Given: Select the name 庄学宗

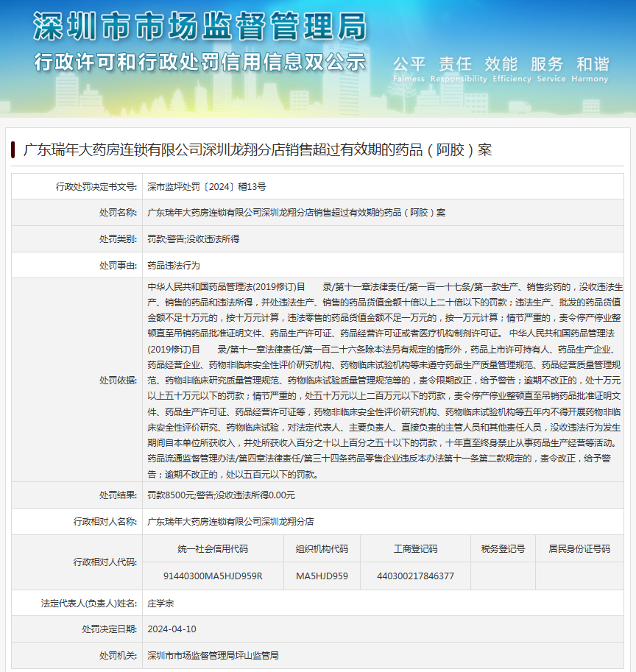Looking at the screenshot, I should 160,604.
